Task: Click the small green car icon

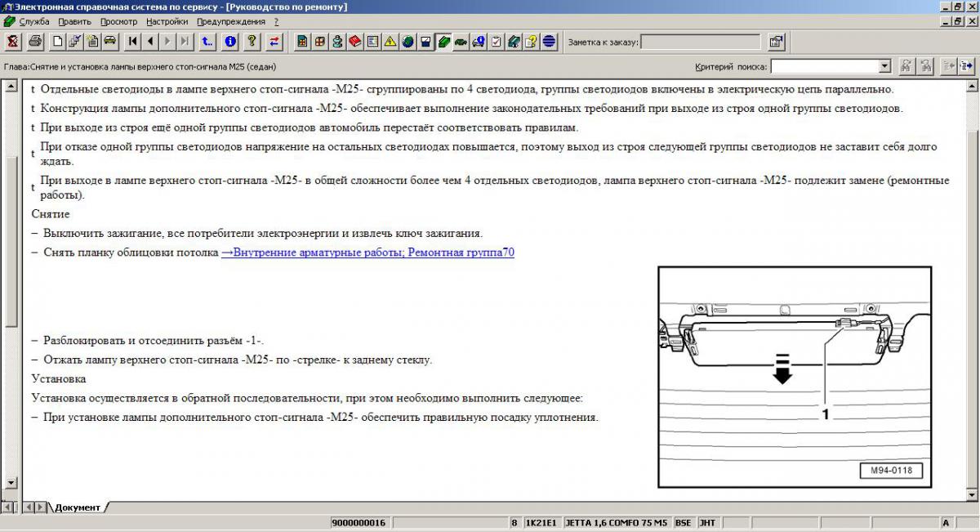Action: pyautogui.click(x=461, y=41)
